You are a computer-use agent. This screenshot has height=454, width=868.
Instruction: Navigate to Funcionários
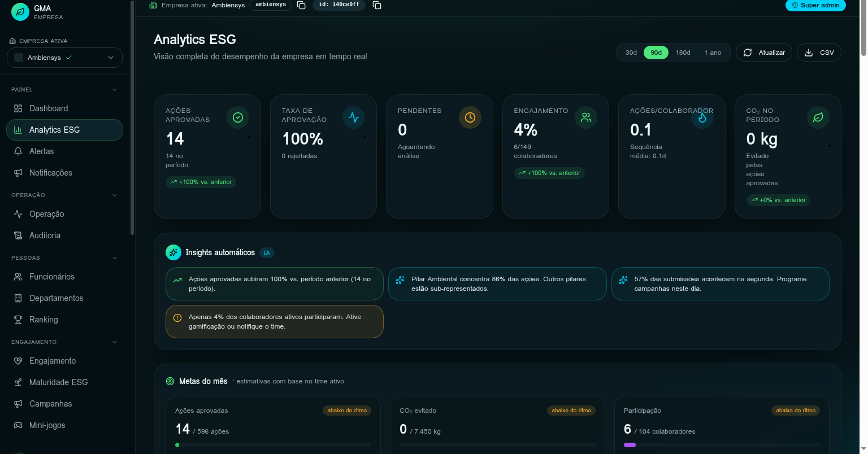tap(64, 277)
